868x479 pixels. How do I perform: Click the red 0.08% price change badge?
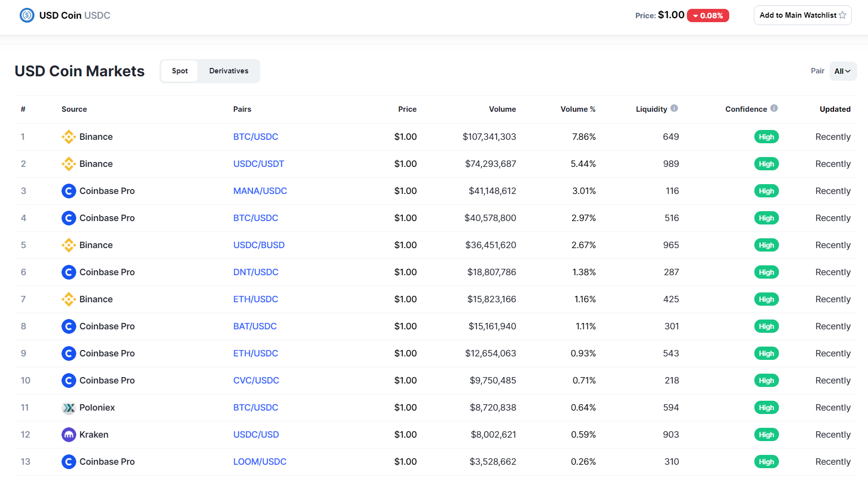pos(708,16)
